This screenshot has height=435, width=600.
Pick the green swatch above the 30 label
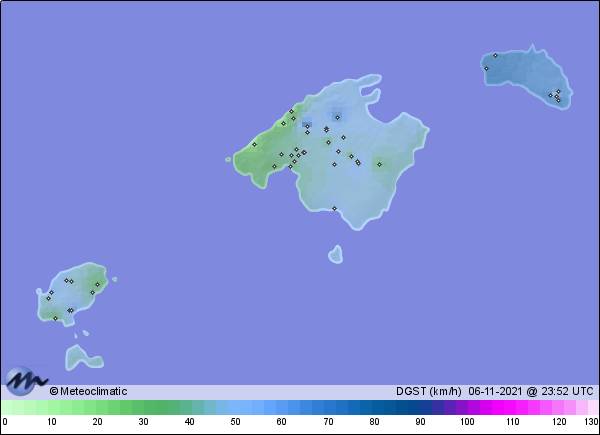(x=143, y=407)
